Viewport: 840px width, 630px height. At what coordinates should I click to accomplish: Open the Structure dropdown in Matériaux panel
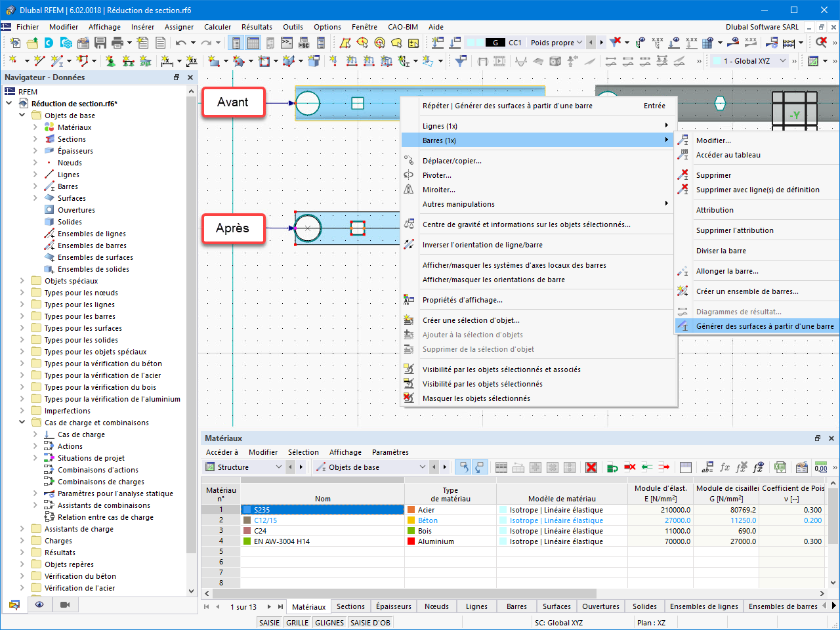pyautogui.click(x=278, y=467)
